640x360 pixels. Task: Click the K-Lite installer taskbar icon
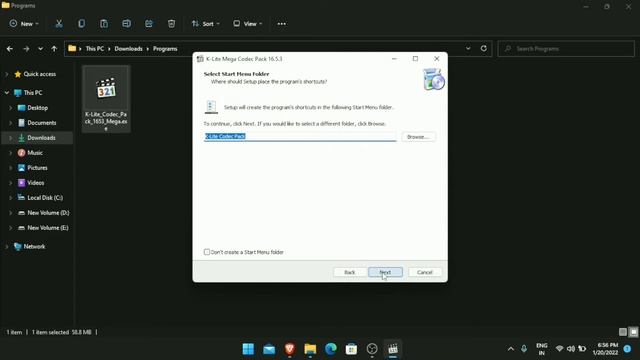[x=393, y=349]
